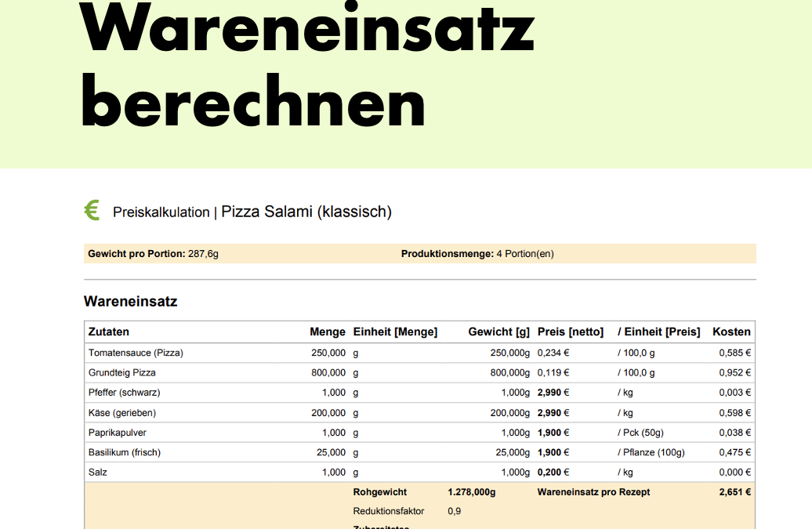This screenshot has width=812, height=529.
Task: Click the 'Zutaten' column header
Action: (x=109, y=332)
